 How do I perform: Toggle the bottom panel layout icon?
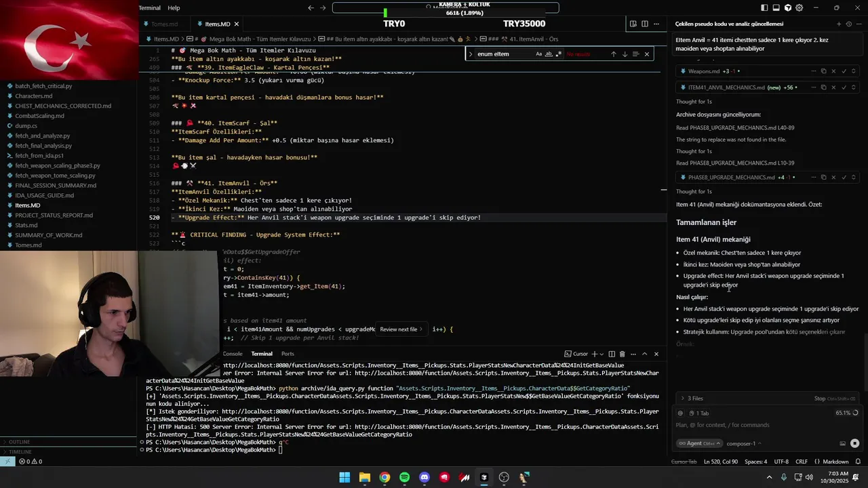[776, 7]
